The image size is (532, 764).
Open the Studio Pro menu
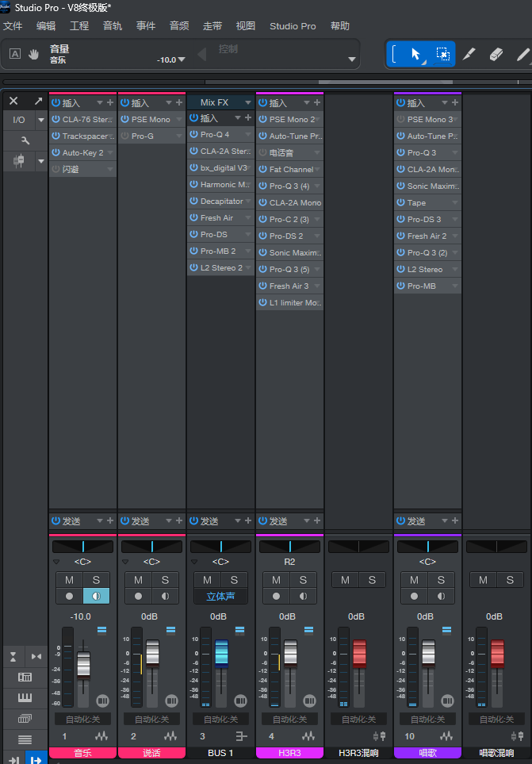[x=293, y=26]
